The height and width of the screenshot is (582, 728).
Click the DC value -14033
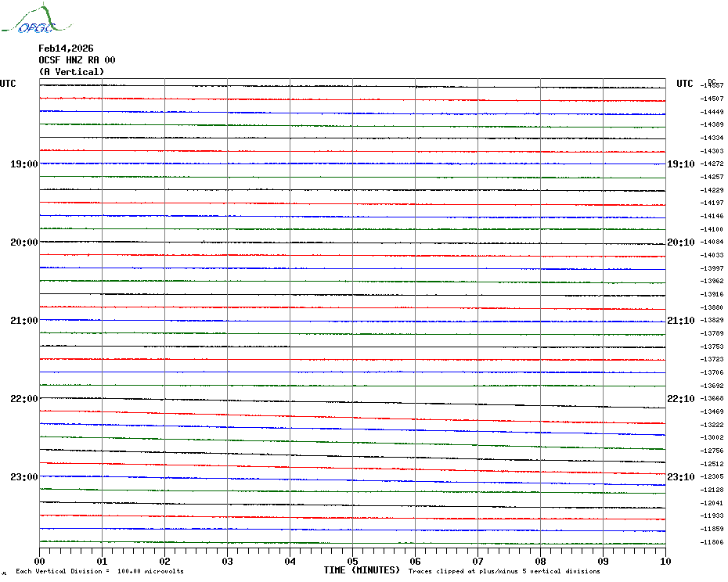tap(712, 255)
